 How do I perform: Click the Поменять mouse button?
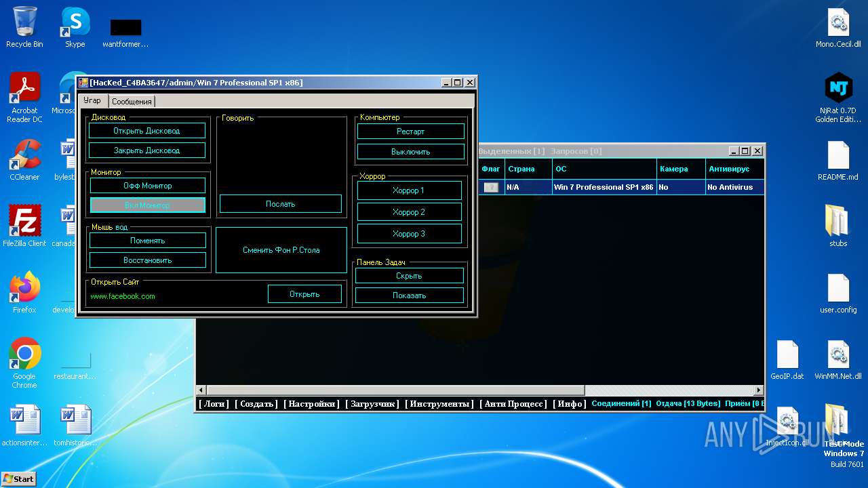point(148,241)
